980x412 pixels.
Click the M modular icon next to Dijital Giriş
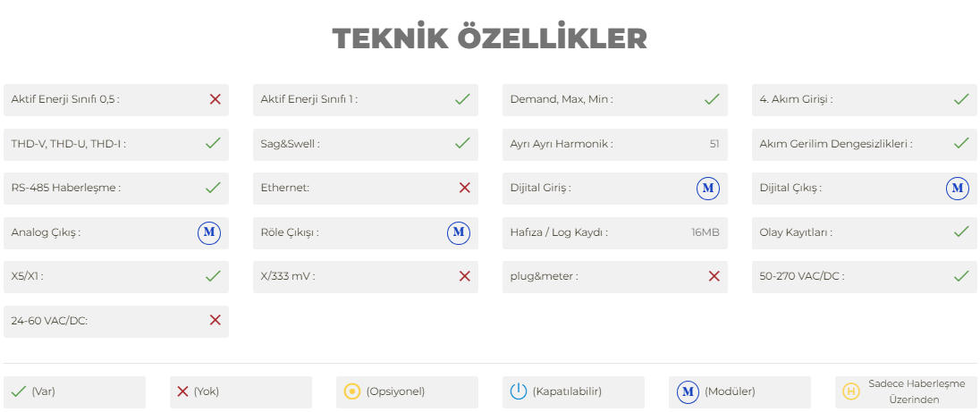[x=708, y=188]
